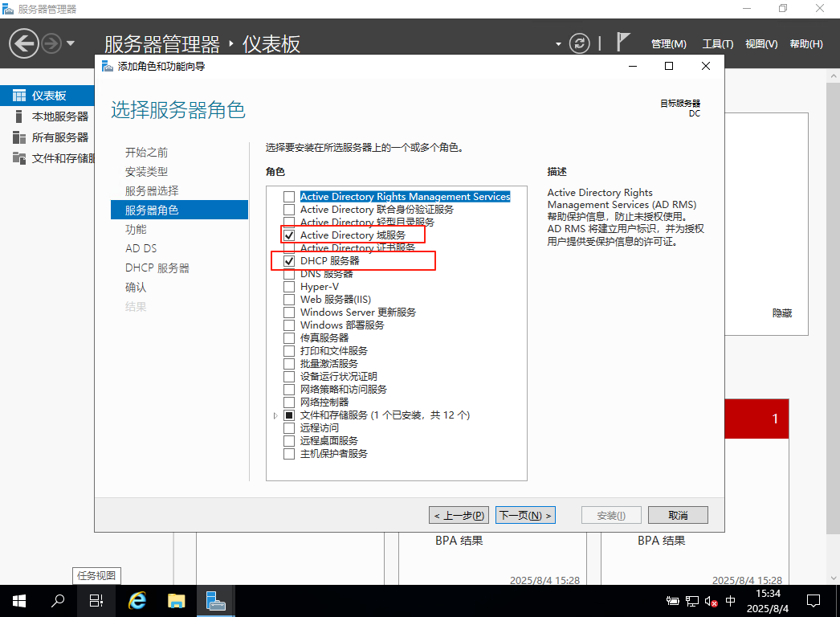
Task: Go to 功能 wizard step
Action: click(x=136, y=230)
